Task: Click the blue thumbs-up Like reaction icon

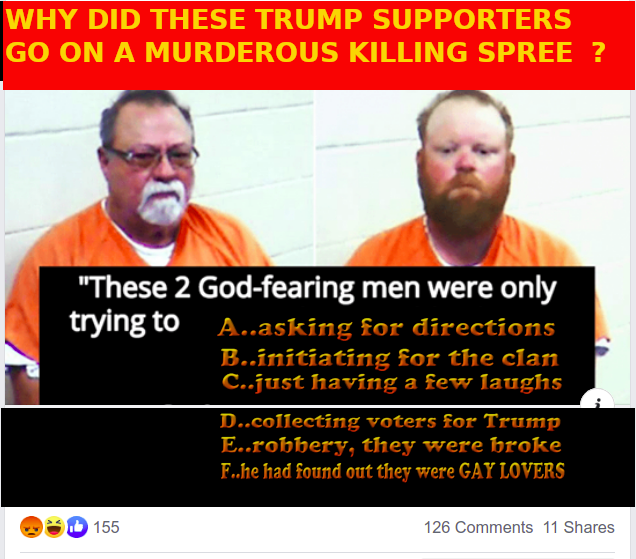Action: coord(77,527)
